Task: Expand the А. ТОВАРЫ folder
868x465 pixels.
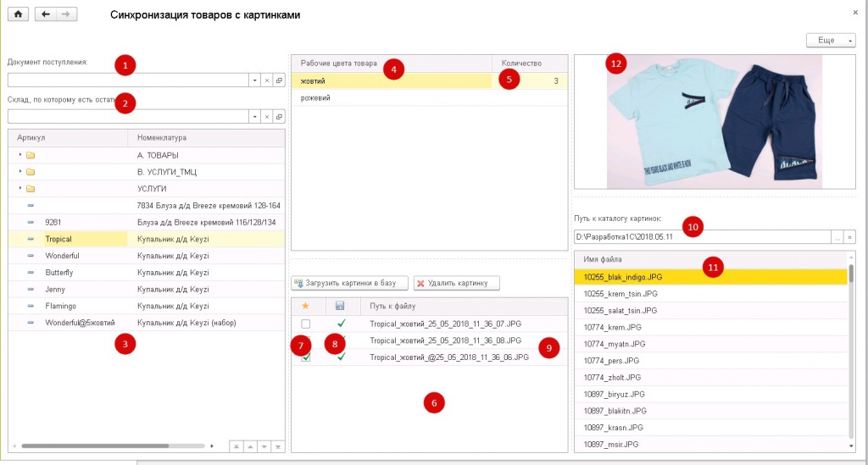Action: pyautogui.click(x=20, y=155)
